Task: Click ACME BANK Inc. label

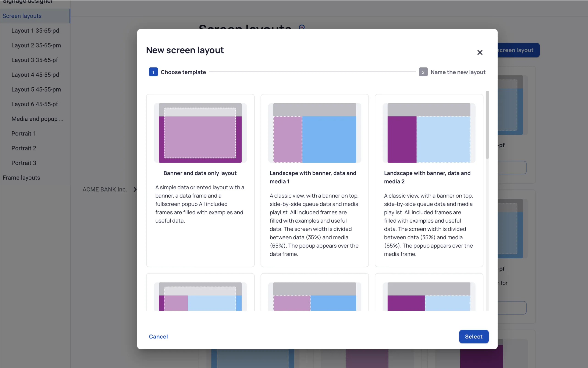Action: pyautogui.click(x=105, y=189)
